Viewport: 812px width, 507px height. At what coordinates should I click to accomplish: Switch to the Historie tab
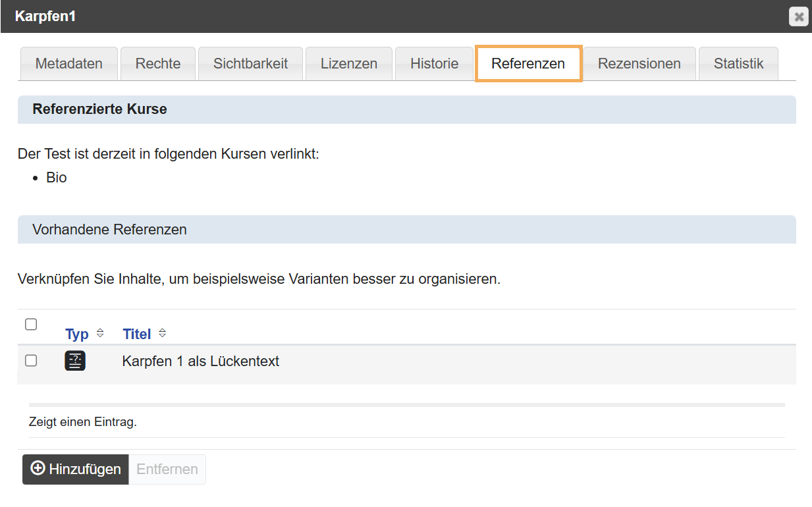pos(434,63)
